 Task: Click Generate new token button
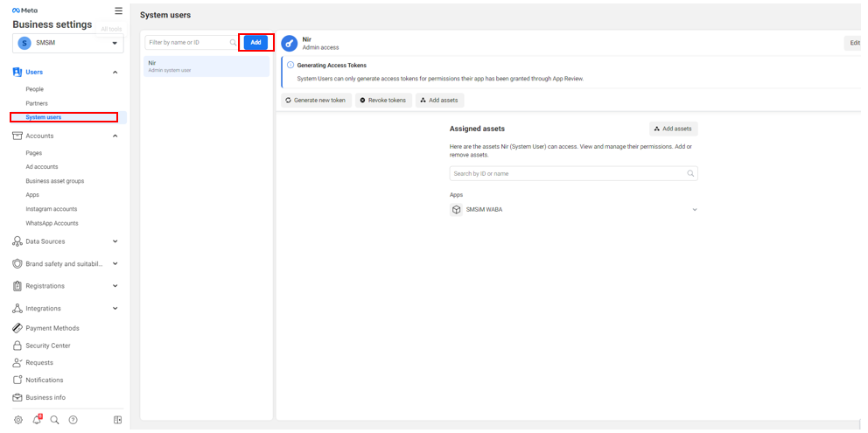316,101
